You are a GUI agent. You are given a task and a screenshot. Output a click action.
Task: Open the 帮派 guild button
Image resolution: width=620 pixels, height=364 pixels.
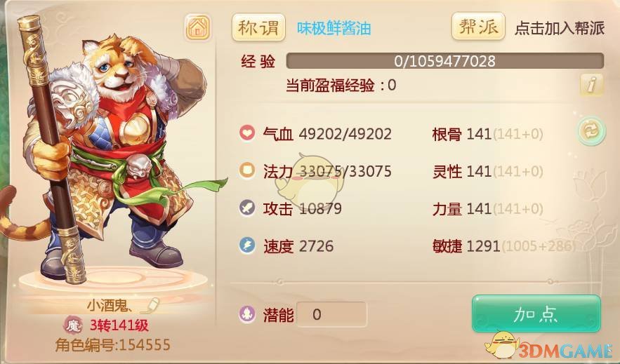point(478,27)
